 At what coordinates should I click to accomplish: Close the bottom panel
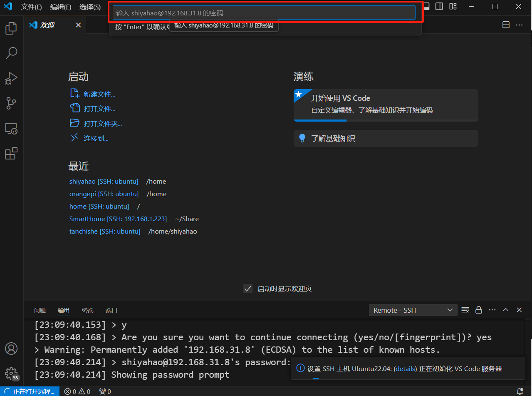(519, 310)
